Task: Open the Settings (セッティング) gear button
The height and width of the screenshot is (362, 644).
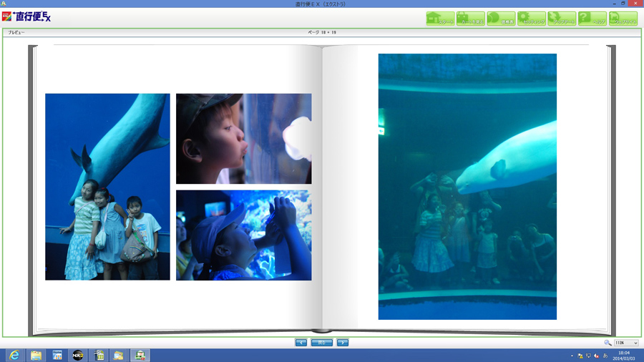Action: [x=532, y=19]
